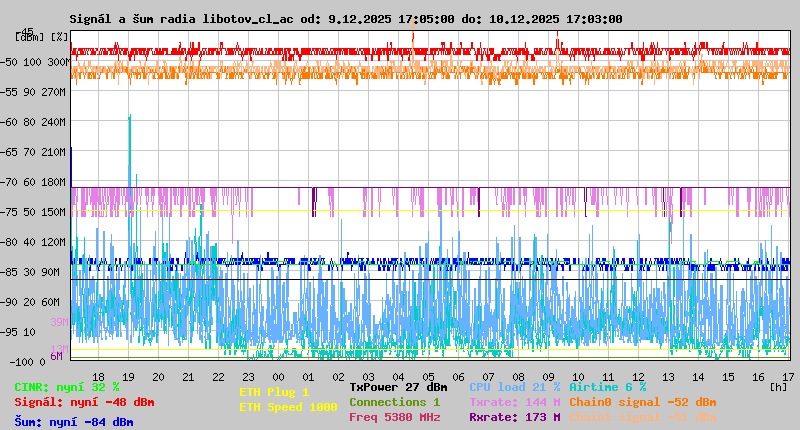
Task: Click the blue Šum legend label
Action: 73,422
